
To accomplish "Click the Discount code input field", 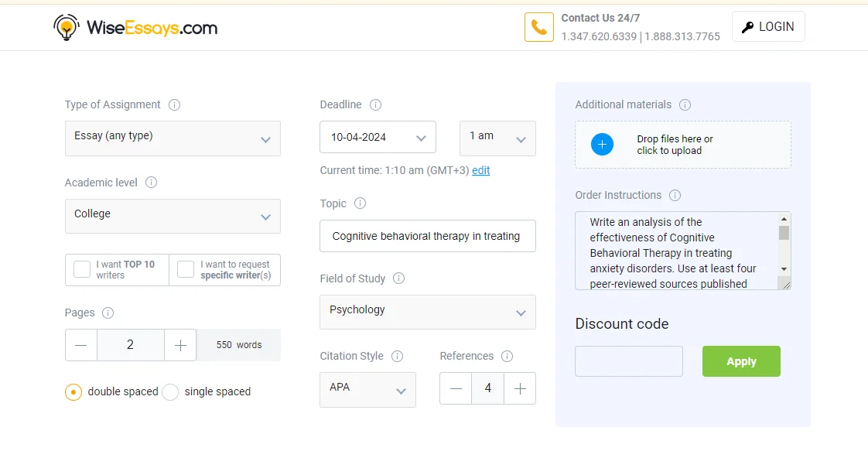I will [x=629, y=361].
